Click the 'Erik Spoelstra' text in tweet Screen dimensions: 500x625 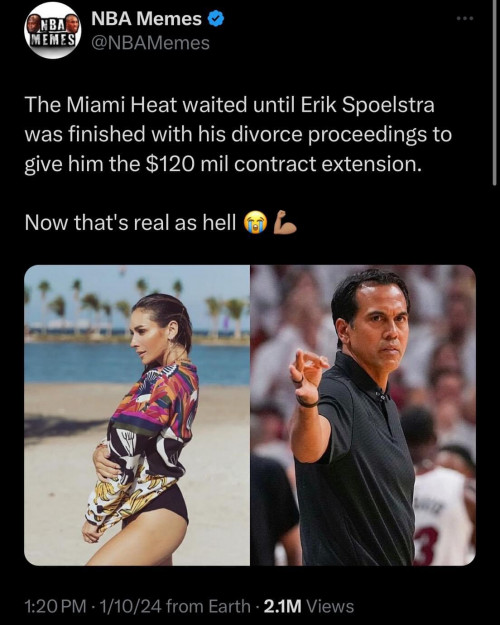367,105
